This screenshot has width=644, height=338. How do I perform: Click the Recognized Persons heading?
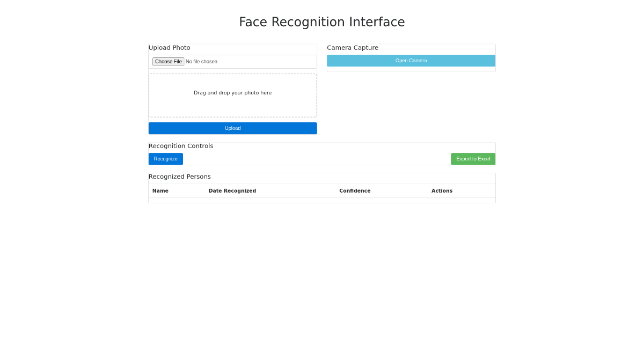pos(179,177)
